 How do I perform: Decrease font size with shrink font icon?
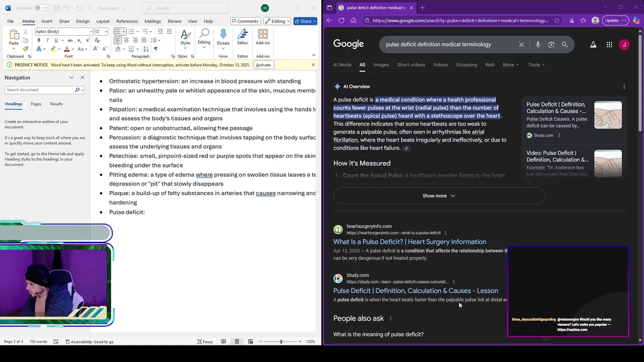[105, 49]
